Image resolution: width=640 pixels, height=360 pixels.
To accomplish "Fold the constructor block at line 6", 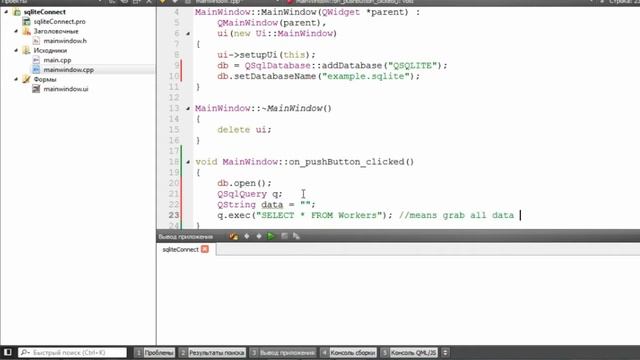I will point(188,33).
